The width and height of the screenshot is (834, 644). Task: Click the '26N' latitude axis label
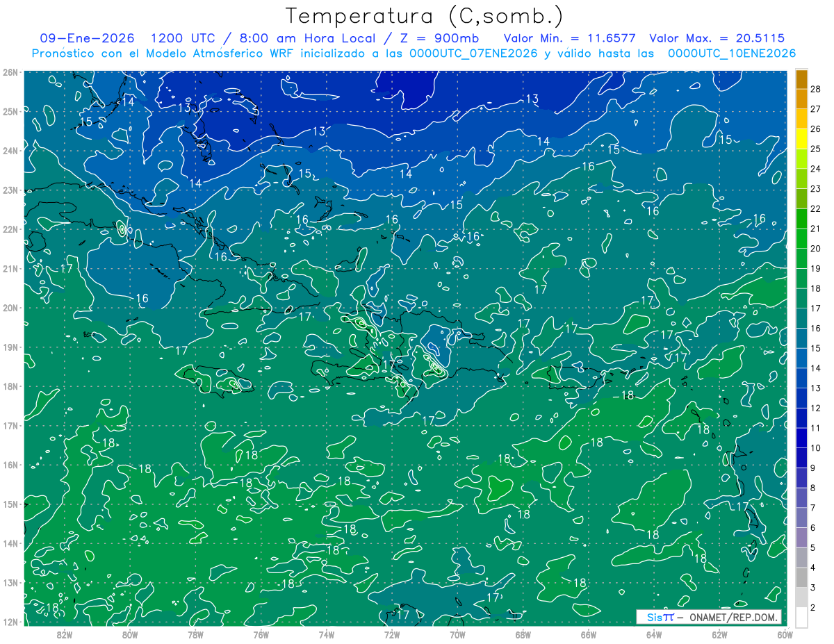click(10, 72)
